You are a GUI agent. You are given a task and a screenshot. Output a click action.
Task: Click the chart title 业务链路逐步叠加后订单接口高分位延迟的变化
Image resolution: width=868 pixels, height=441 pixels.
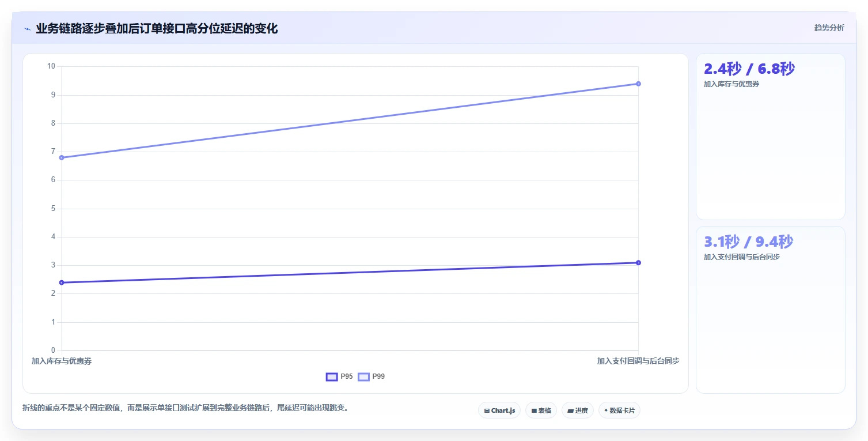click(157, 28)
